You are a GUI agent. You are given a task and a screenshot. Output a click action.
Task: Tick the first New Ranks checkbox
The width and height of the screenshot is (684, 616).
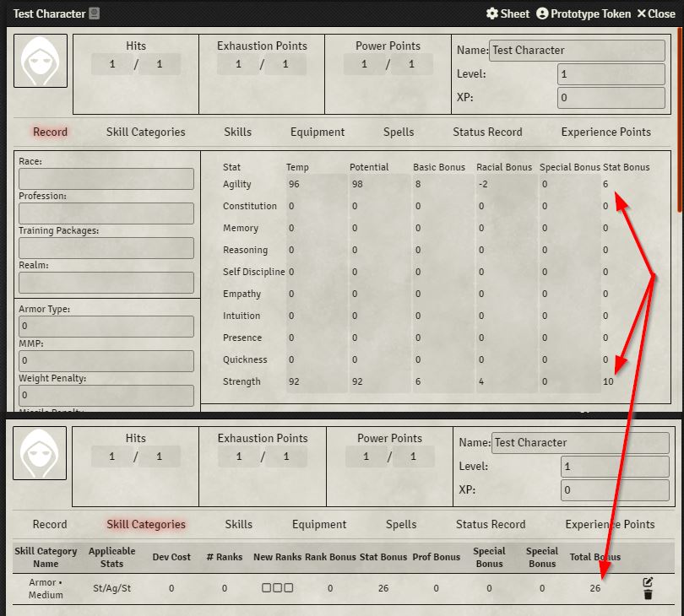click(267, 588)
